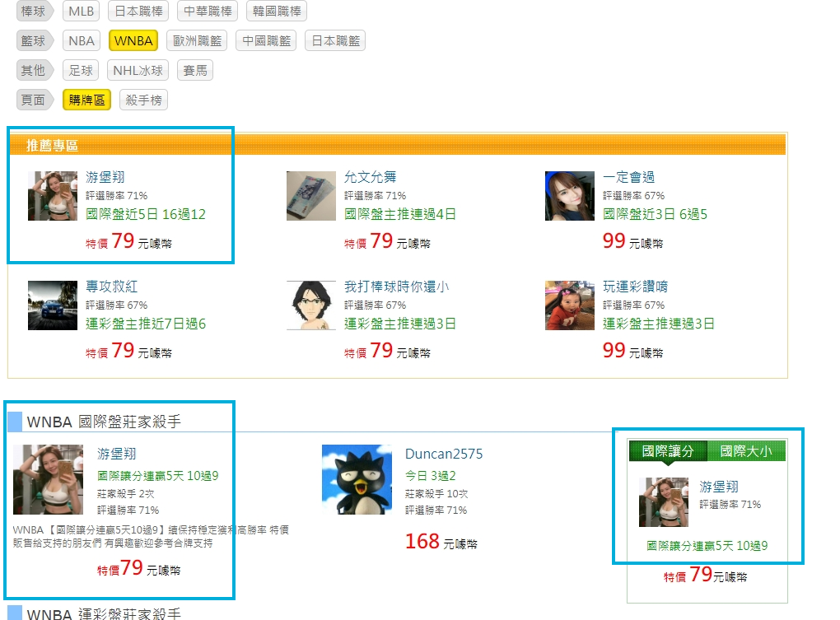Screen dimensions: 840x620
Task: Select the MLB category tag
Action: 82,12
